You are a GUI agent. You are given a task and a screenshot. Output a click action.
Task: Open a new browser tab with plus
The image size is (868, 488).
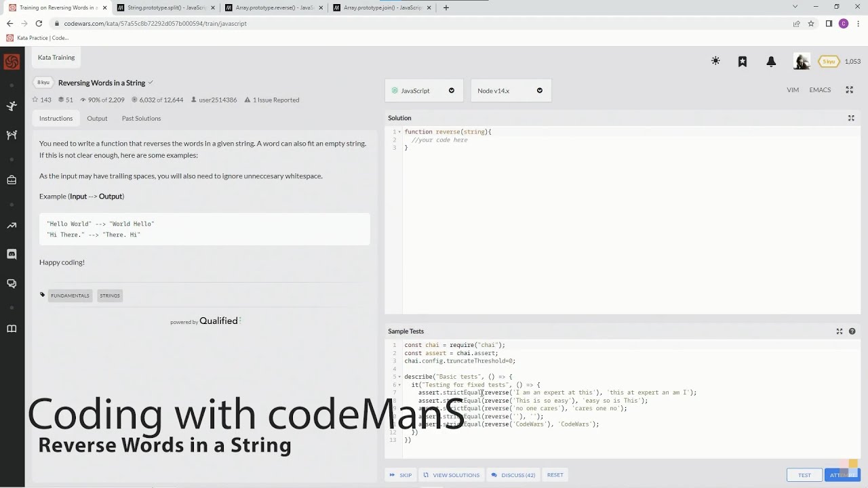pos(446,7)
